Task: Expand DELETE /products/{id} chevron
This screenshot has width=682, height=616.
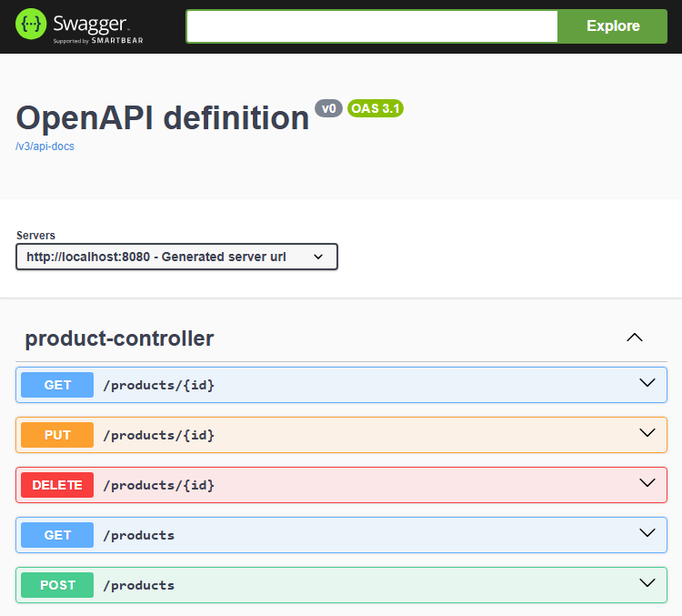Action: tap(647, 483)
